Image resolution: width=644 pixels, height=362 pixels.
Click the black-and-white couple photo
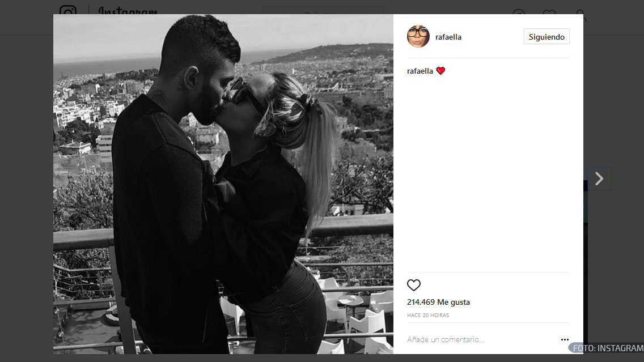[x=223, y=184]
